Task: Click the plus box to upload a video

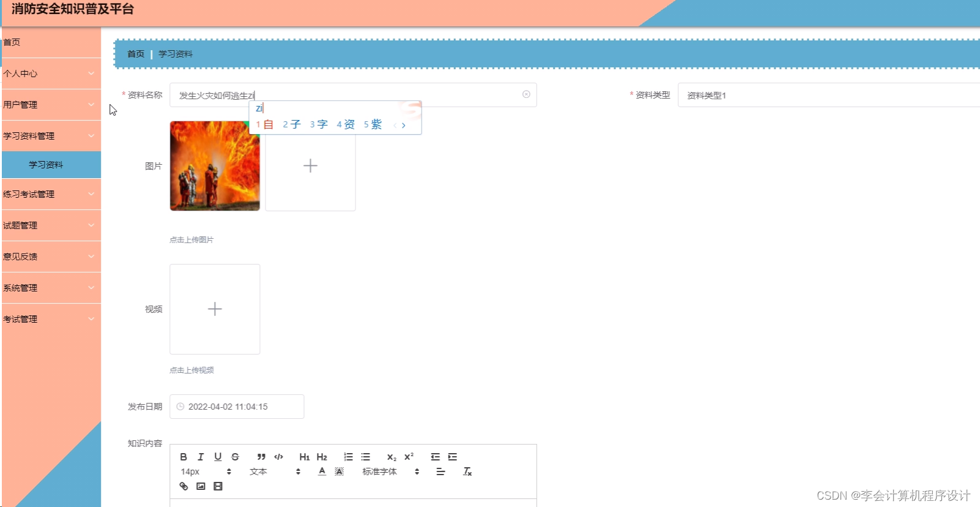Action: pos(215,309)
